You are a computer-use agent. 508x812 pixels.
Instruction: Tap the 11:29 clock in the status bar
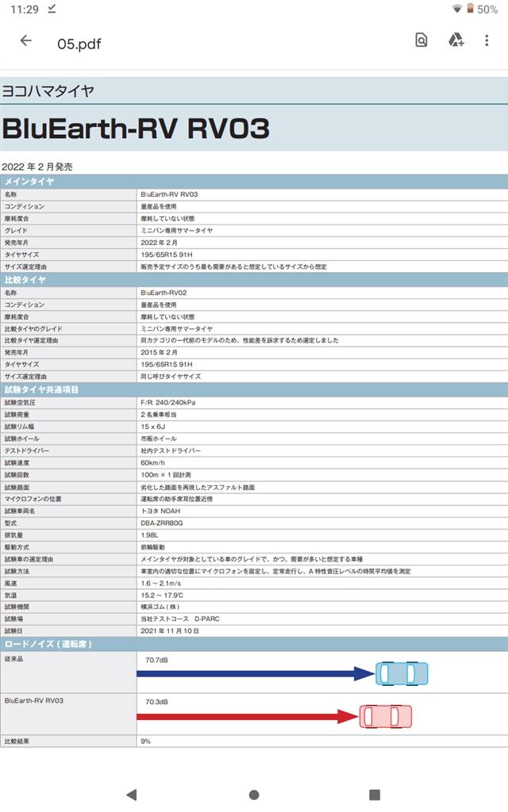pyautogui.click(x=25, y=10)
